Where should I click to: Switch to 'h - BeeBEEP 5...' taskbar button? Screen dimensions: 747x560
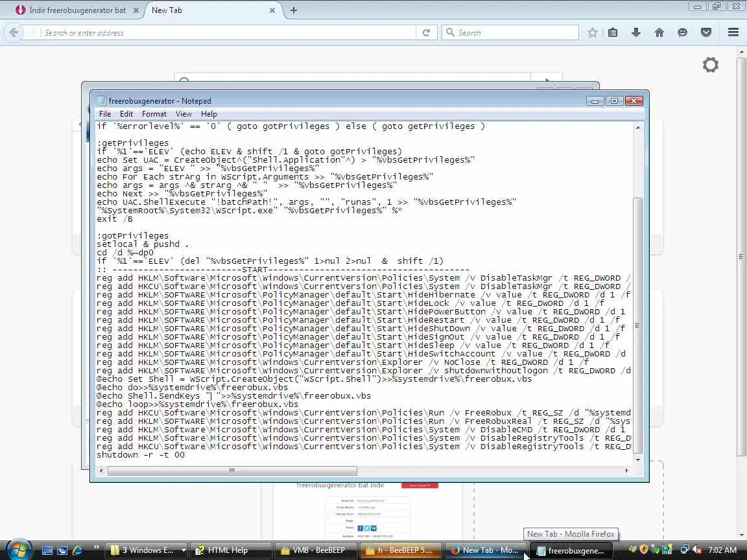(401, 550)
